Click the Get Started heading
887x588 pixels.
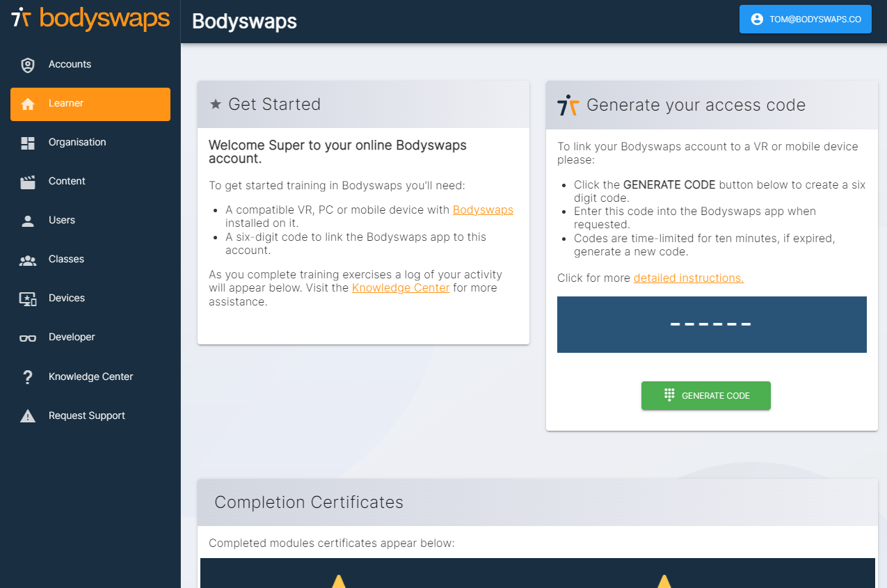coord(274,104)
